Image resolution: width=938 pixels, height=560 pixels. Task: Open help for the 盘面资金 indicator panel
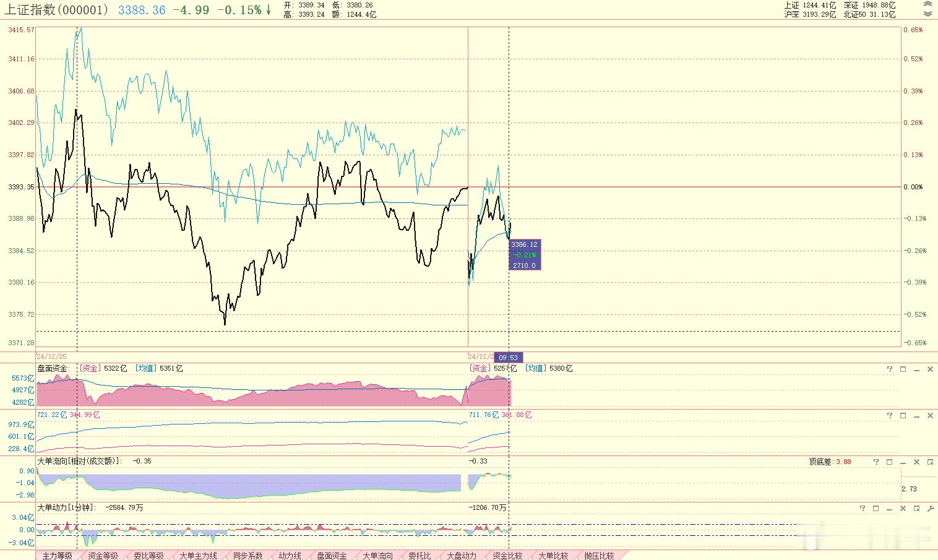pyautogui.click(x=890, y=369)
